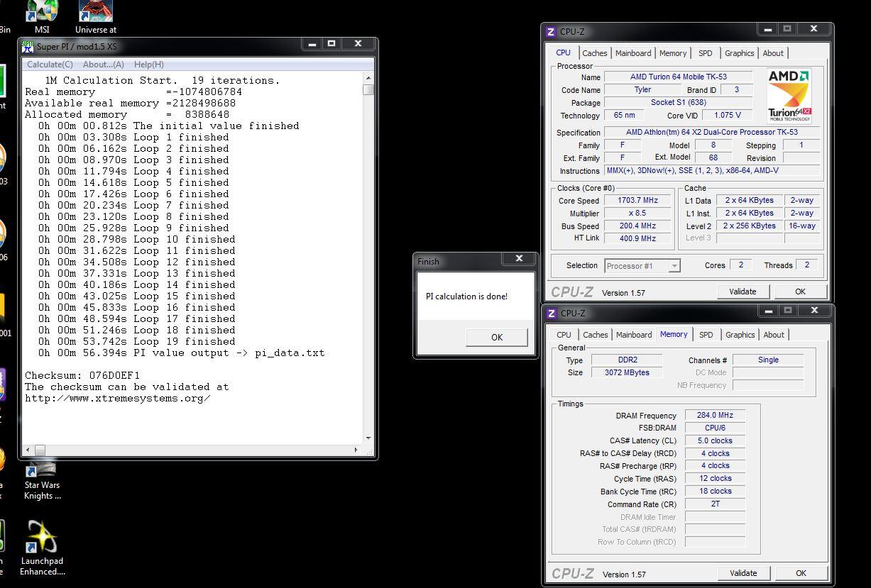This screenshot has width=871, height=588.
Task: Click Super PI vertical scrollbar down arrow
Action: point(368,438)
